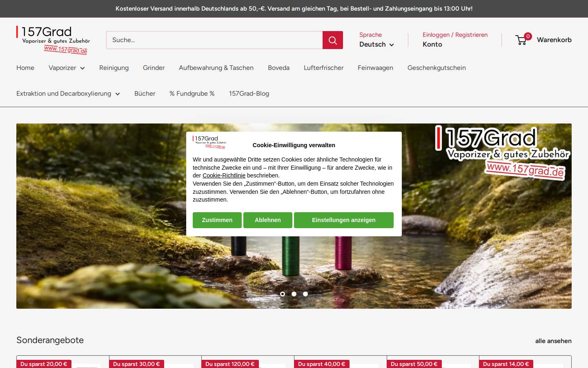
Task: Open the Grinder category
Action: pos(154,68)
